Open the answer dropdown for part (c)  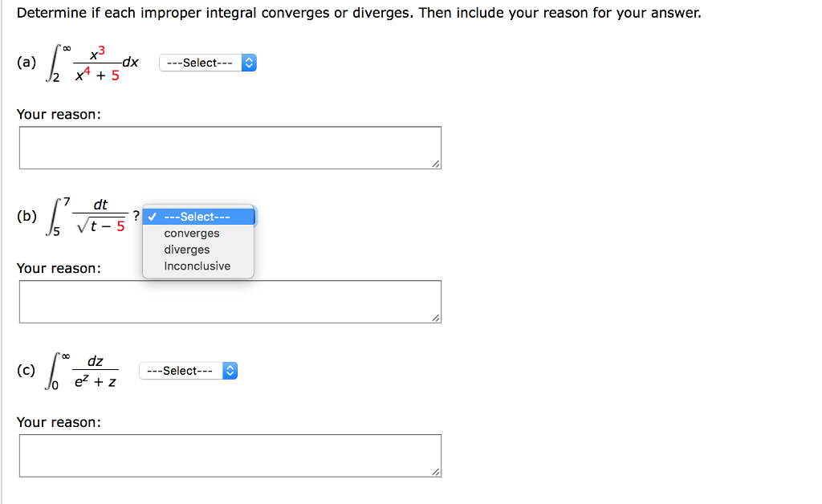coord(188,370)
